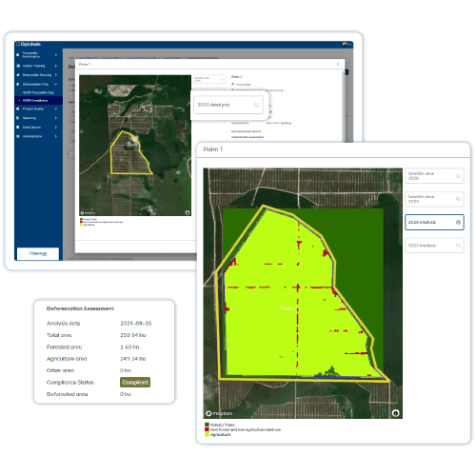Collapse the Deforestation-Free menu chevron
Screen dimensions: 476x476
click(56, 84)
